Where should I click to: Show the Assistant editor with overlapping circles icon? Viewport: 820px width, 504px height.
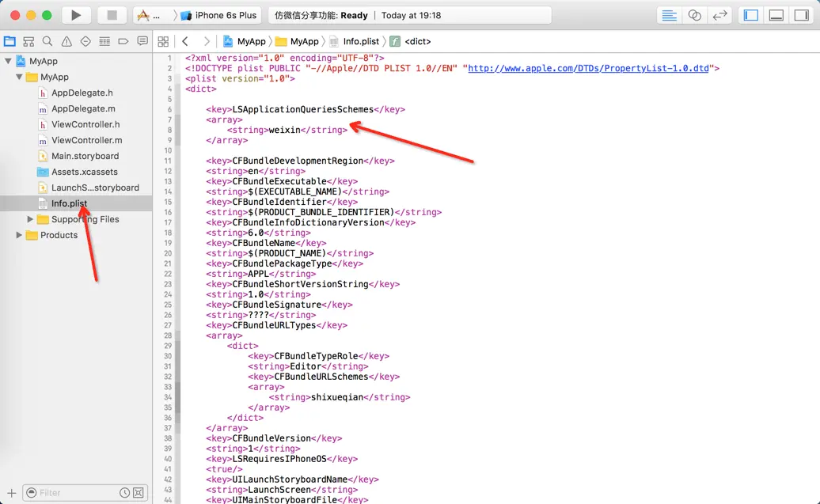click(694, 15)
